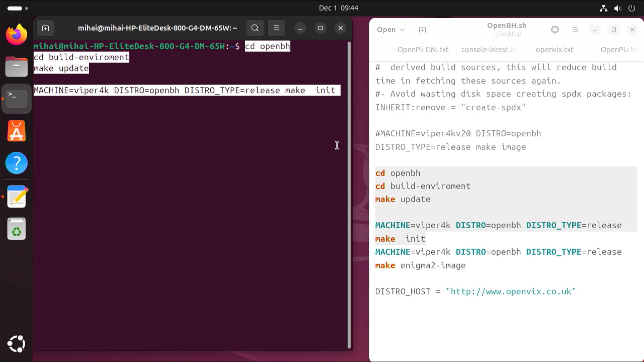Open Files manager from dock
Viewport: 644px width, 362px height.
(16, 67)
